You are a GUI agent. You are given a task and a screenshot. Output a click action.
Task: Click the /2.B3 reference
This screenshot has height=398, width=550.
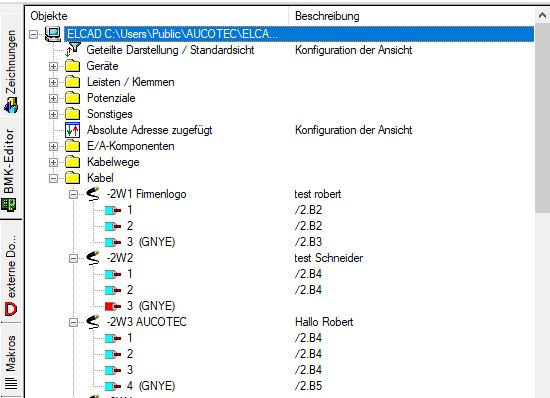click(x=308, y=242)
